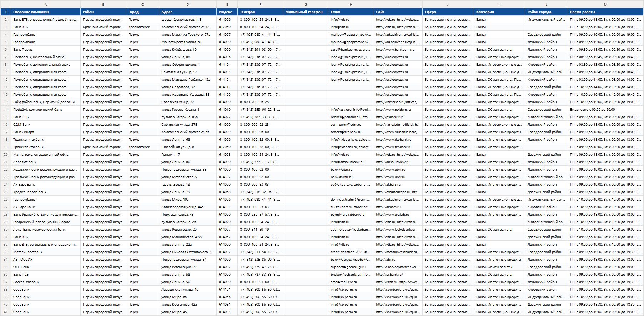
Task: Select the 'http://www.poidem.ru' site cell
Action: [x=398, y=110]
